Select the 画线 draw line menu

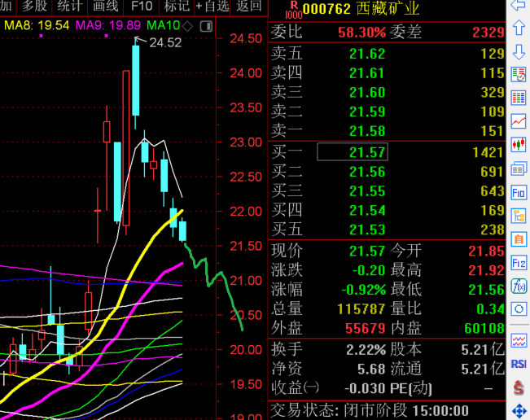[106, 6]
